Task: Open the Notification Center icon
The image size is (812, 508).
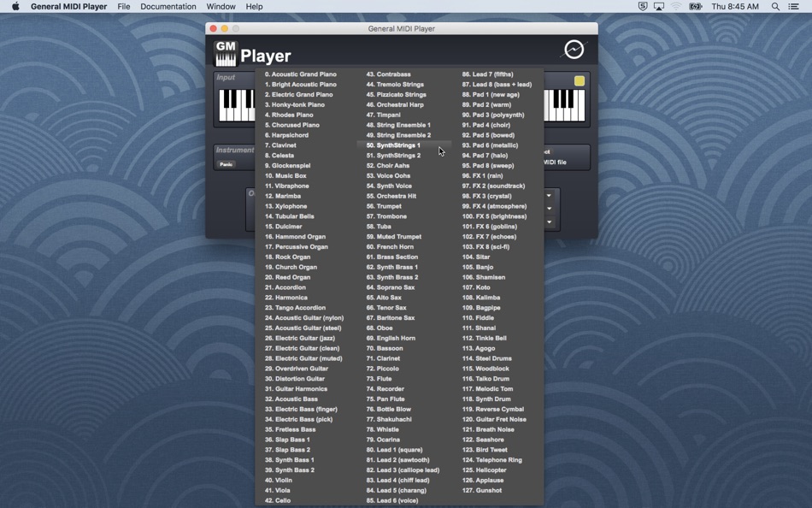Action: 793,7
